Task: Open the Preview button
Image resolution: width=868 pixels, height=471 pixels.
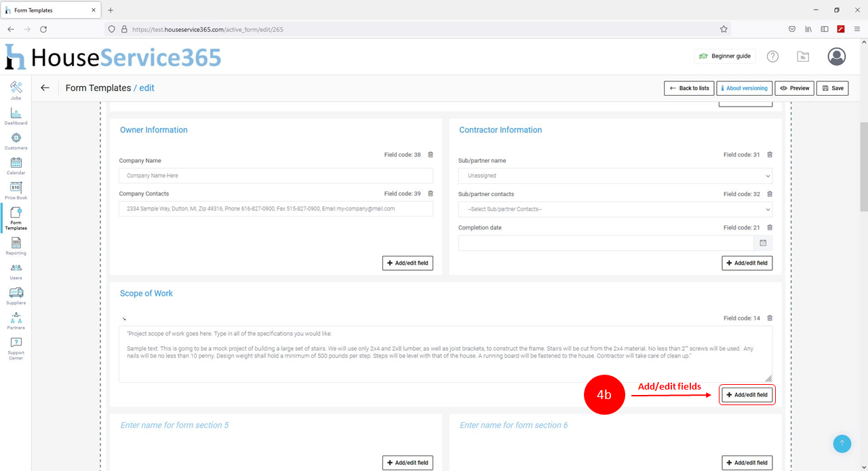Action: pyautogui.click(x=794, y=88)
